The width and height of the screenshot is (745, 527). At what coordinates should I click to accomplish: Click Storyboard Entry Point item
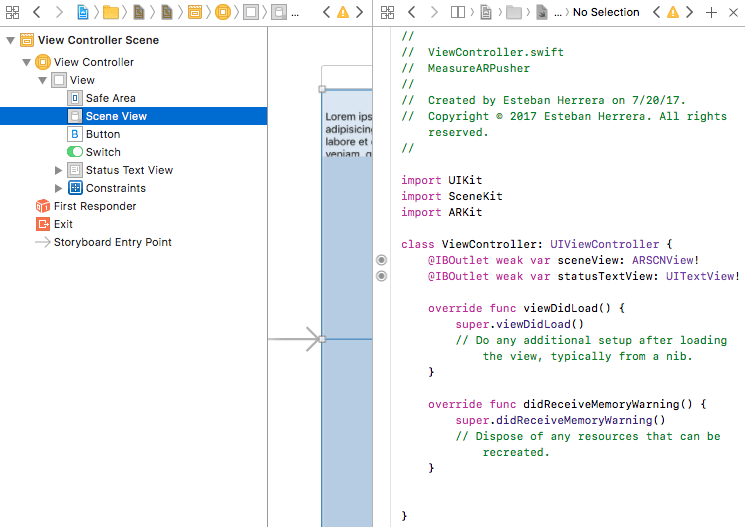point(112,242)
